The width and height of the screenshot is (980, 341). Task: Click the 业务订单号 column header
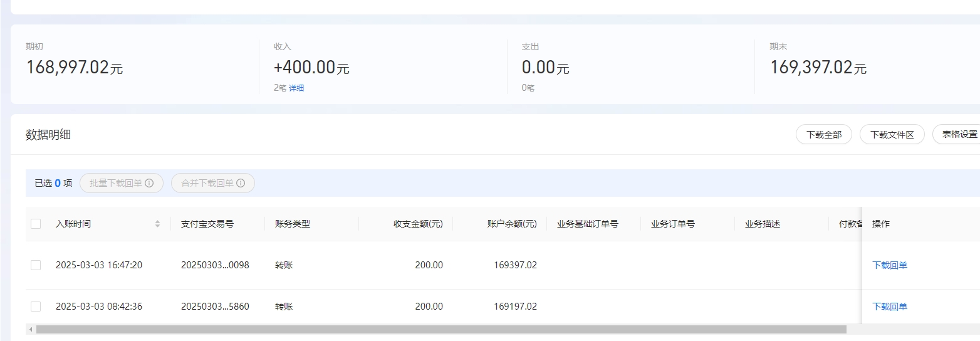pos(673,224)
